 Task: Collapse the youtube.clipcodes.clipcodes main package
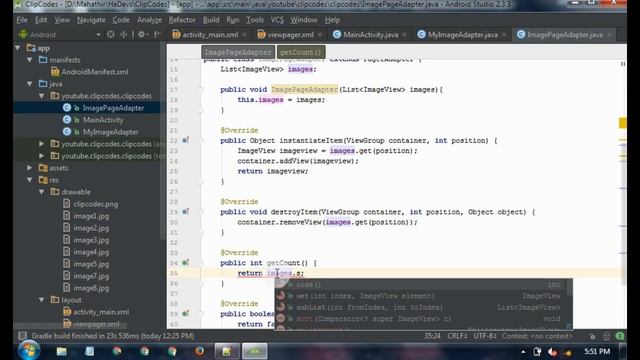click(42, 96)
